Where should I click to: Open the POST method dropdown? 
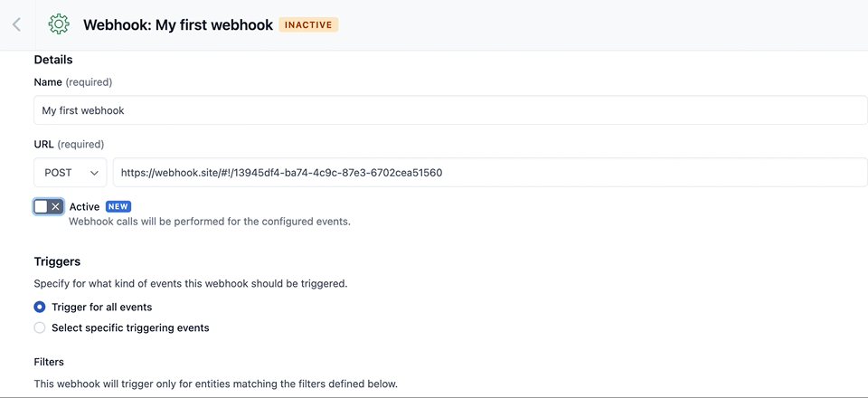pos(71,173)
